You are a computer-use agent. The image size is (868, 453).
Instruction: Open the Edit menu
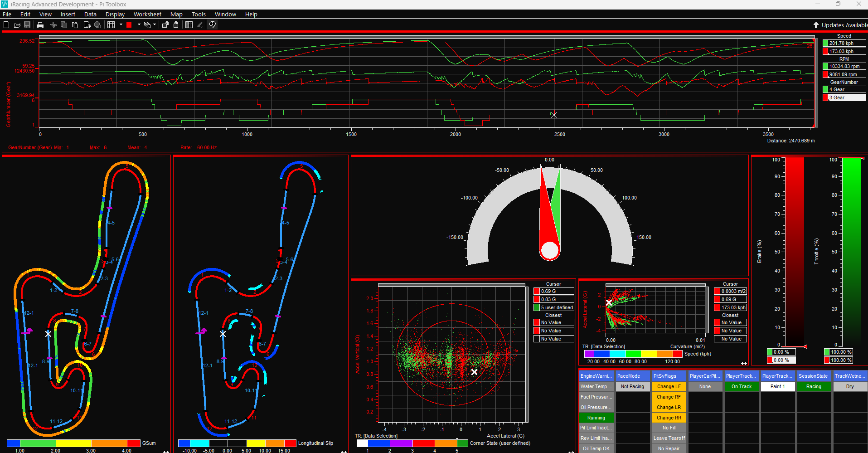25,15
